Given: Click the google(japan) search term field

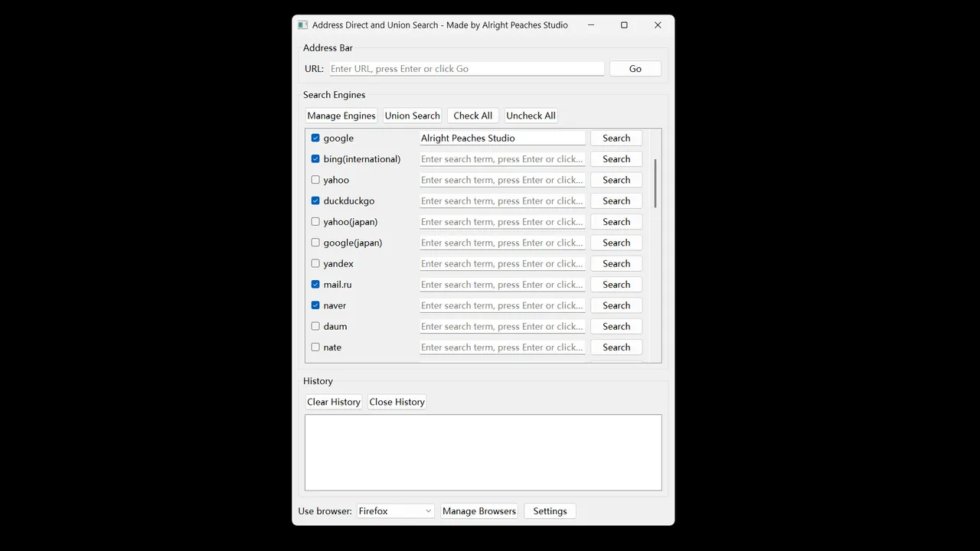Looking at the screenshot, I should (502, 243).
